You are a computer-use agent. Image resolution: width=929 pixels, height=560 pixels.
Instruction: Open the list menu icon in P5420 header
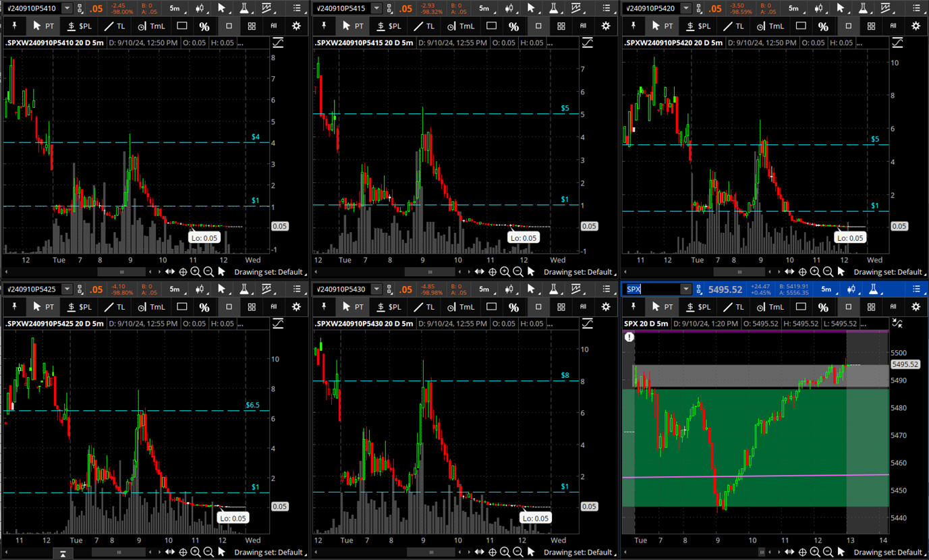[916, 8]
